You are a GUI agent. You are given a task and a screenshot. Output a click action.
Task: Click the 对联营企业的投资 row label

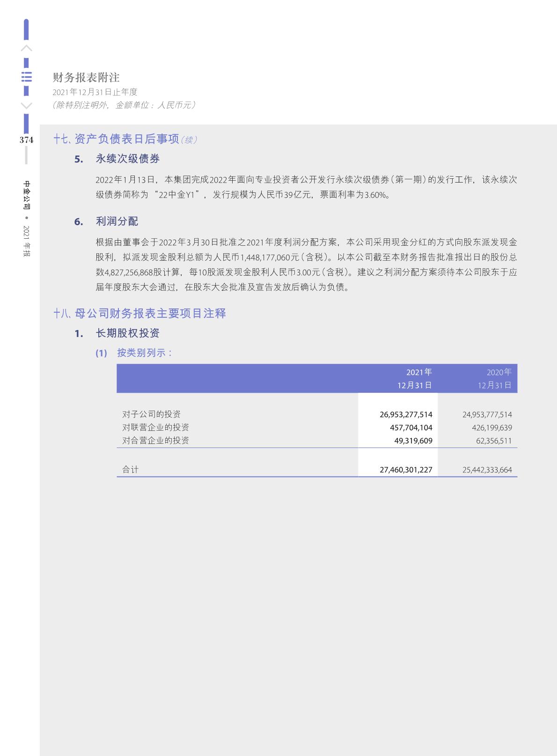pyautogui.click(x=156, y=427)
